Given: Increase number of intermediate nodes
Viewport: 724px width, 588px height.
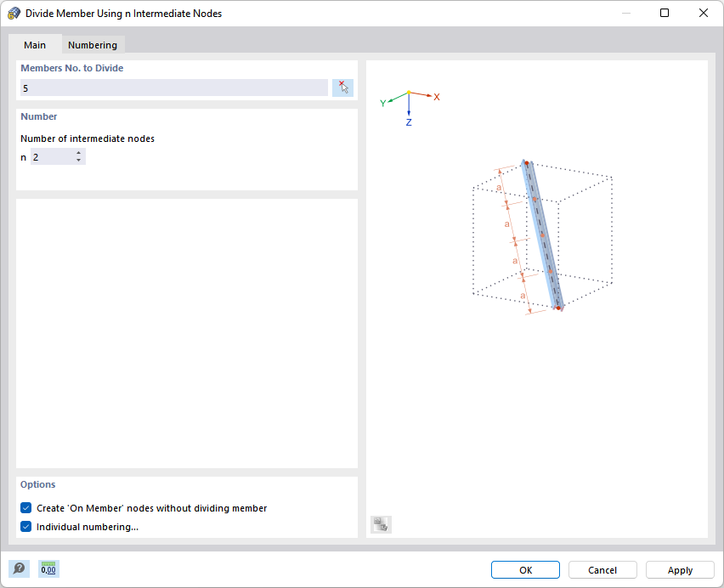Looking at the screenshot, I should (78, 153).
